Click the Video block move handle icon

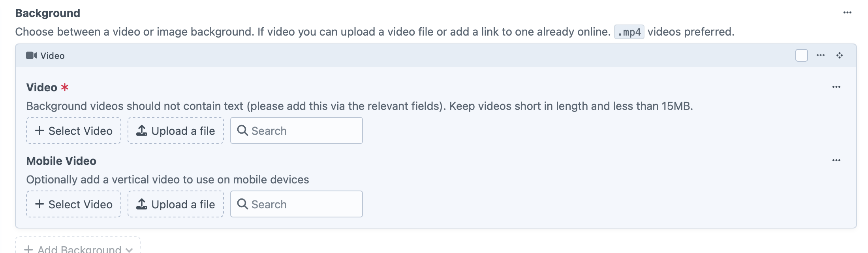point(839,55)
